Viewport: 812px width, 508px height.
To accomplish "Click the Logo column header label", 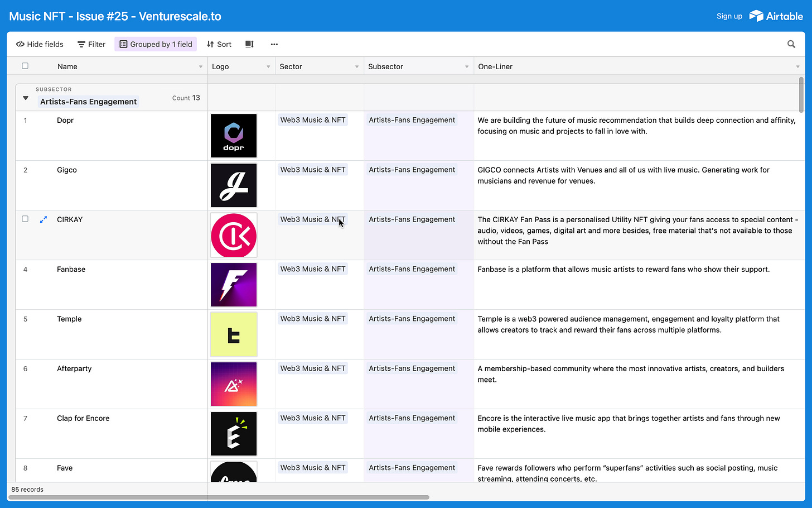I will [220, 66].
